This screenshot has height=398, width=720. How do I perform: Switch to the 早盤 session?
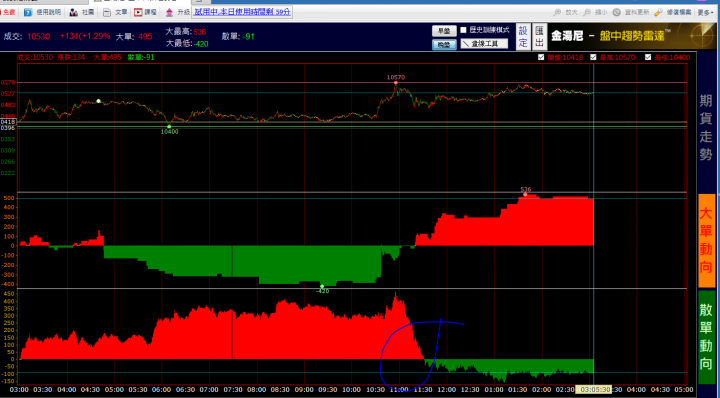click(x=444, y=31)
